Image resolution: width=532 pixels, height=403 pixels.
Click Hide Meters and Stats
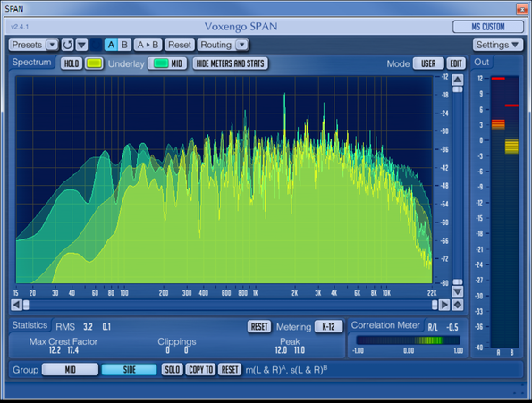tap(230, 63)
